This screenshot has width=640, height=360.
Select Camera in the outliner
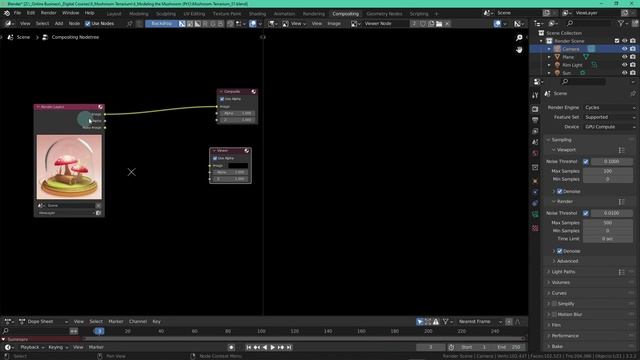click(571, 49)
